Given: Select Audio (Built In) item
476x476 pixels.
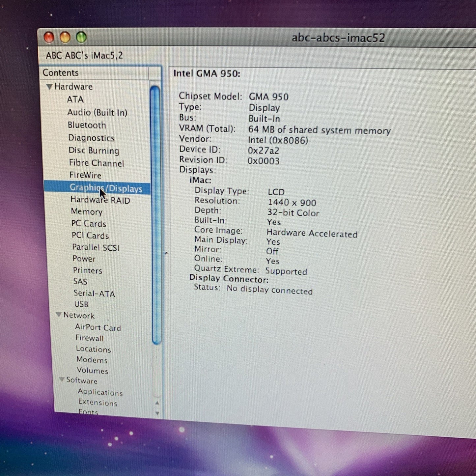Looking at the screenshot, I should point(97,113).
